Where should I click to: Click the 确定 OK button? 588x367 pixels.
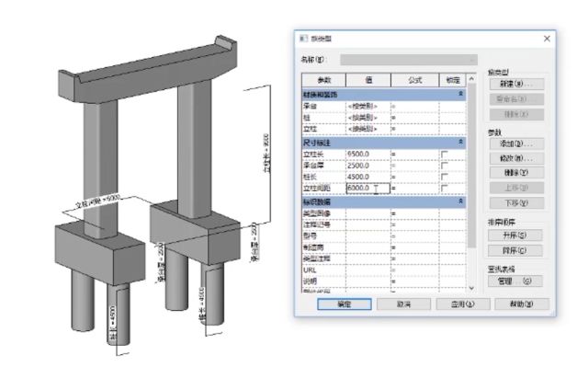(x=345, y=304)
